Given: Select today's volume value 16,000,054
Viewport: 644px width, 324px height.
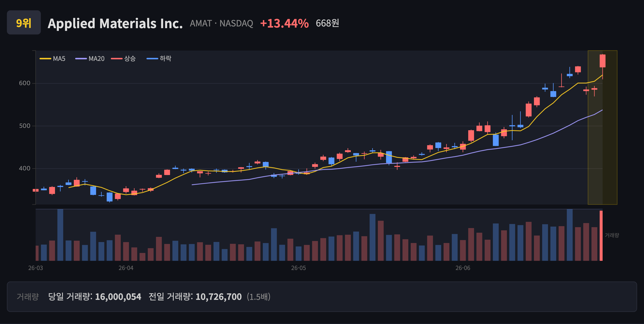Looking at the screenshot, I should tap(118, 297).
